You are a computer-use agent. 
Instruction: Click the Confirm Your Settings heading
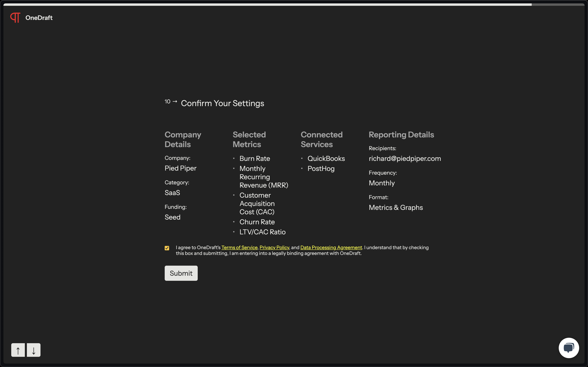click(x=222, y=103)
